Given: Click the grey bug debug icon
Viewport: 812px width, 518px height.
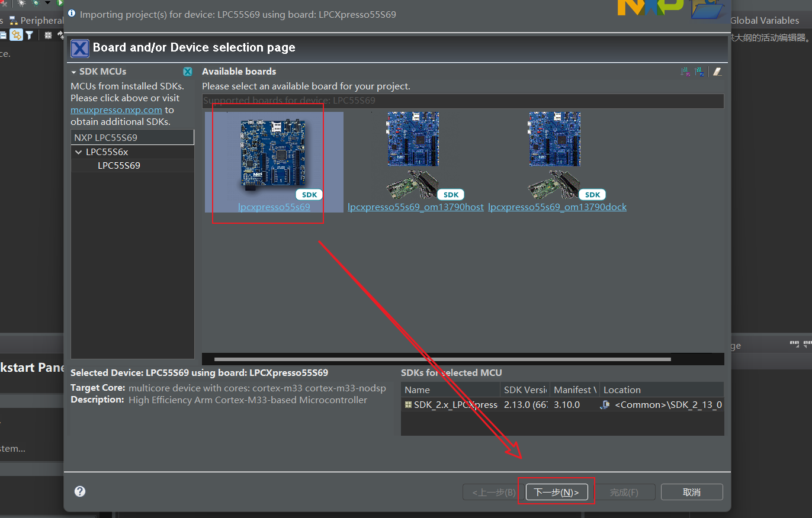Looking at the screenshot, I should click(x=21, y=3).
